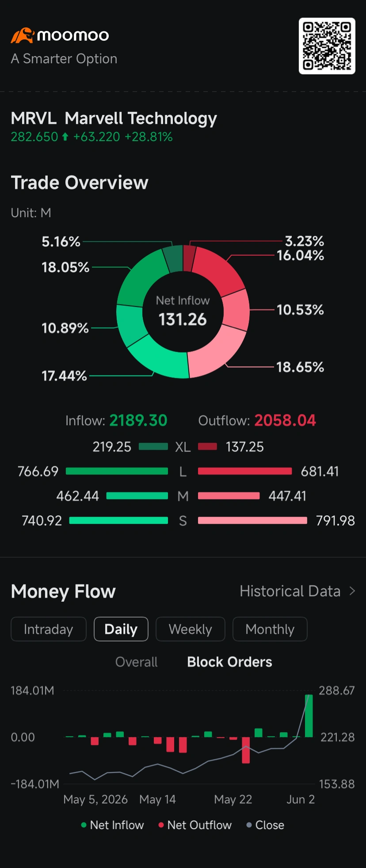Viewport: 366px width, 868px height.
Task: Select the Daily money flow tab
Action: [121, 629]
